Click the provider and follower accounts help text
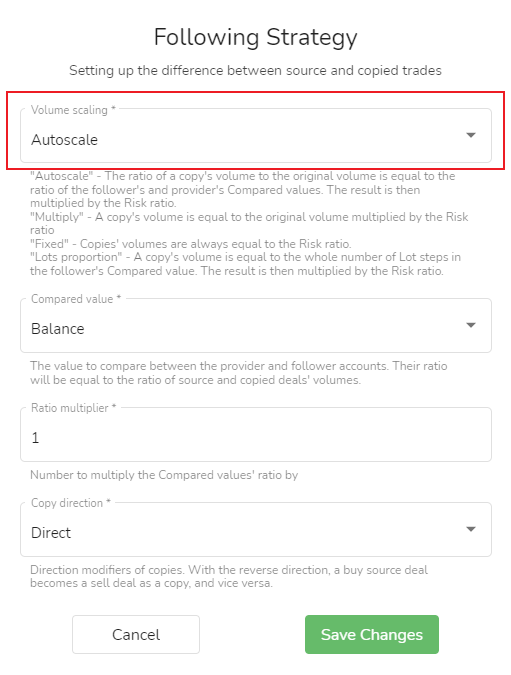Screen dimensions: 511x675 (238, 373)
